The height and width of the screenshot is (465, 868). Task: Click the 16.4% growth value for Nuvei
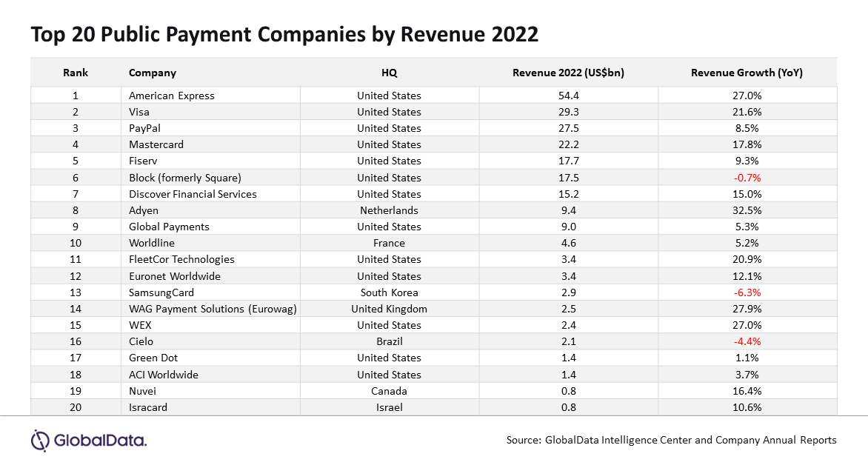click(747, 391)
